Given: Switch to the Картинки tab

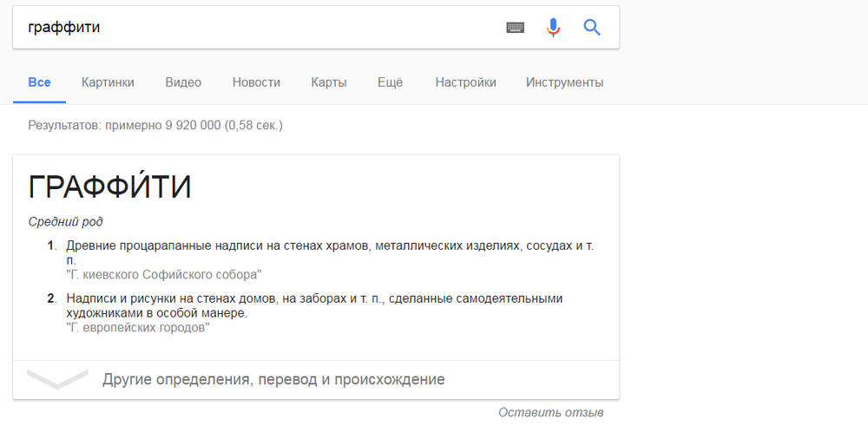Looking at the screenshot, I should (108, 82).
